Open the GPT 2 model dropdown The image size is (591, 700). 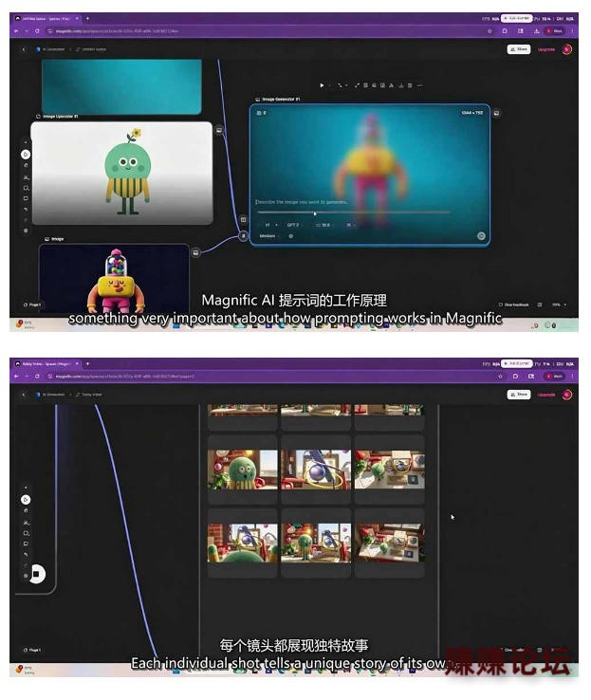pyautogui.click(x=295, y=225)
